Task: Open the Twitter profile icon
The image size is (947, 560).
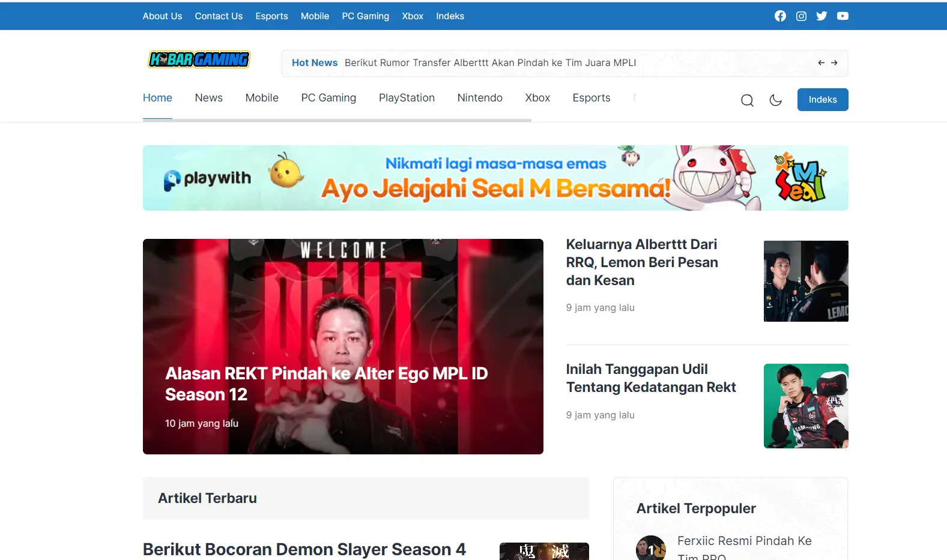Action: coord(821,16)
